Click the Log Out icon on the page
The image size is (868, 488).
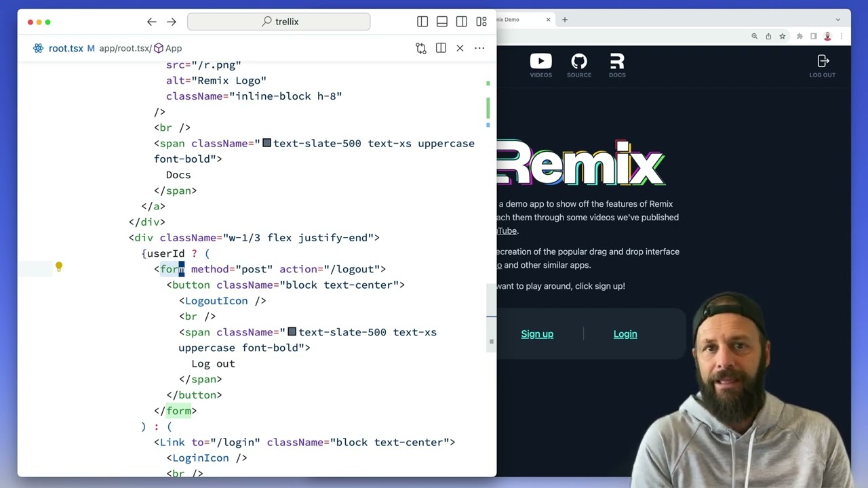[823, 66]
